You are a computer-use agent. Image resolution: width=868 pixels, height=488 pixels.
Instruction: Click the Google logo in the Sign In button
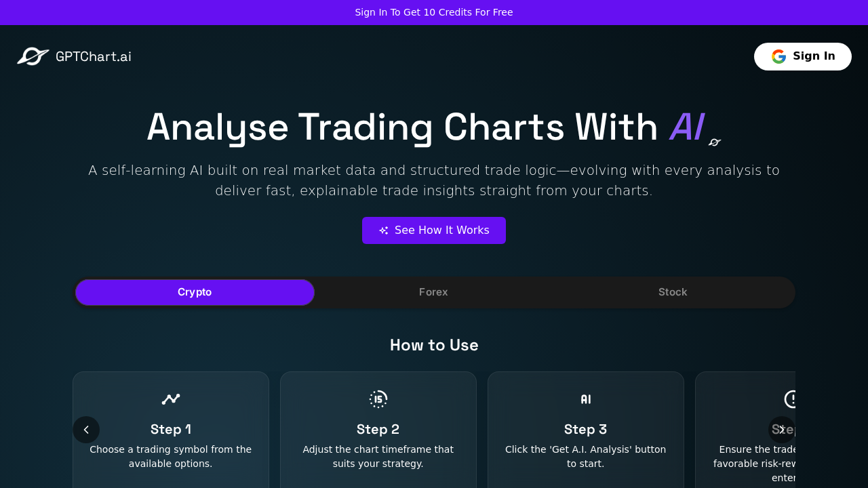[778, 56]
